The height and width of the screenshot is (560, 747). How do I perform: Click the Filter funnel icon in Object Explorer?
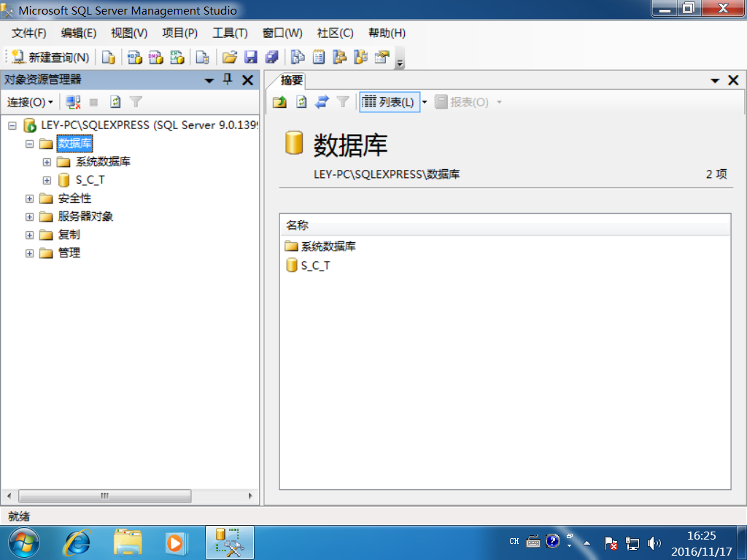[x=136, y=102]
